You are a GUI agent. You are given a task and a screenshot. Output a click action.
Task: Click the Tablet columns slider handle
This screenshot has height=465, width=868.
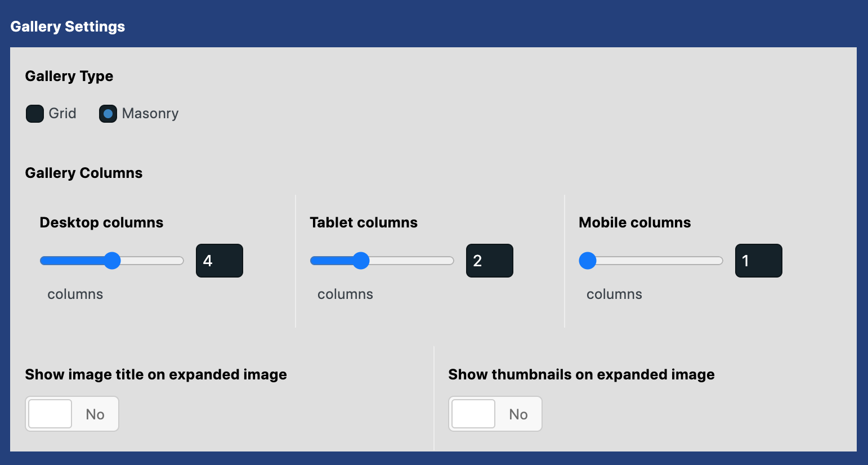click(x=361, y=261)
